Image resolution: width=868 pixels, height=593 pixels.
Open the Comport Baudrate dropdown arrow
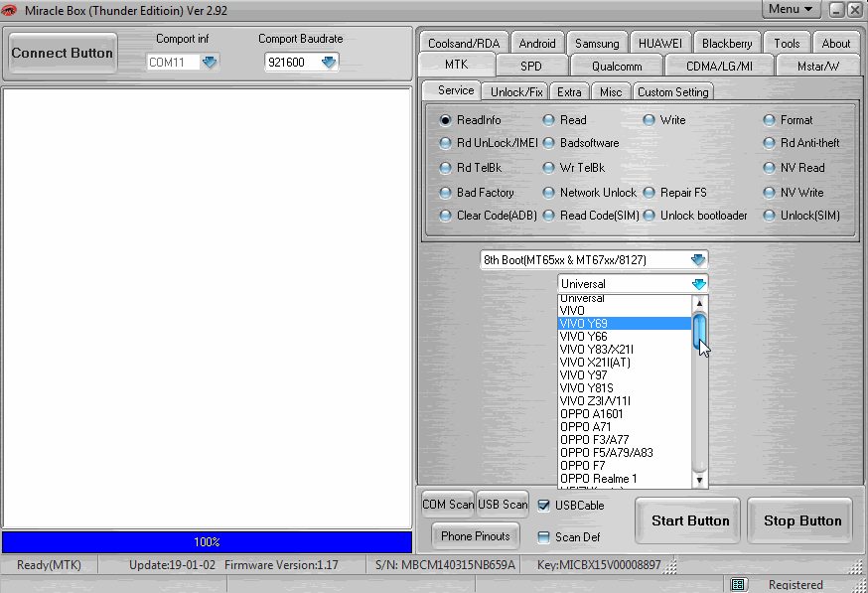pyautogui.click(x=329, y=62)
